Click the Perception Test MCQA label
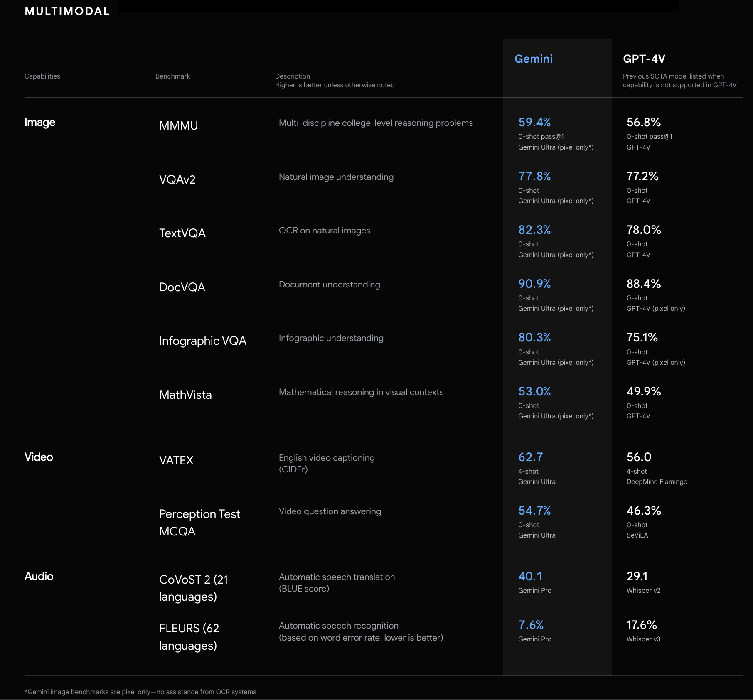753x700 pixels. 199,522
